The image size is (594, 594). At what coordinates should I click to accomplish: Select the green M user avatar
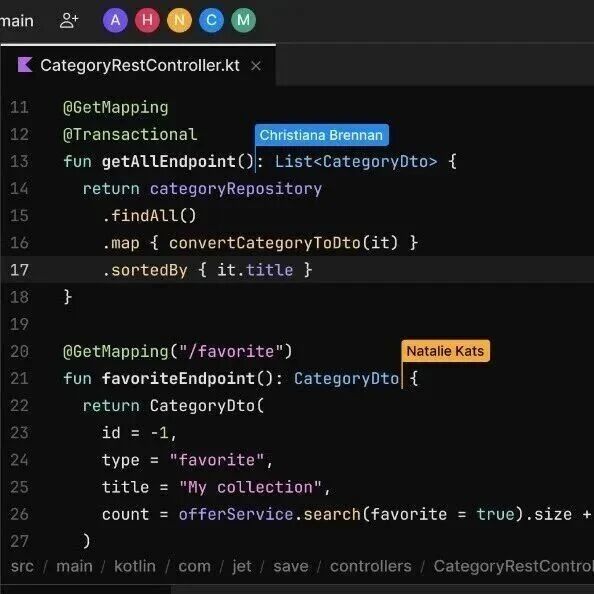(244, 20)
